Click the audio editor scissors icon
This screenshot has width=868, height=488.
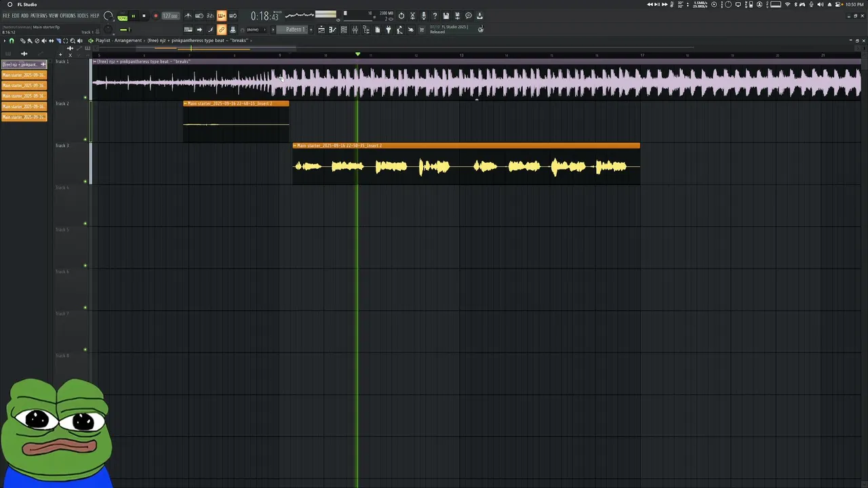pyautogui.click(x=412, y=16)
